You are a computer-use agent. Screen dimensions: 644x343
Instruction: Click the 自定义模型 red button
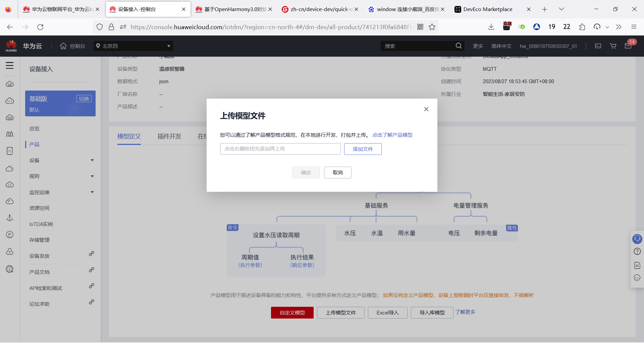coord(292,312)
